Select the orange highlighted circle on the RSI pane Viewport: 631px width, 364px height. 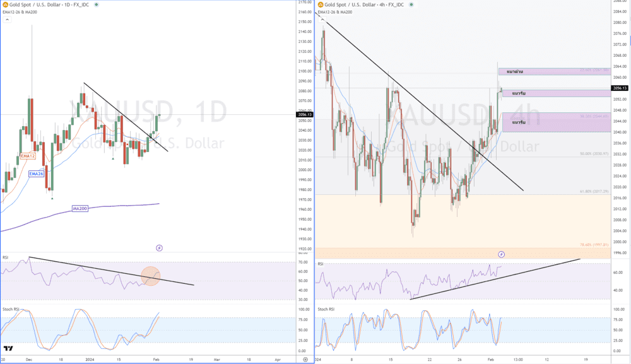150,276
